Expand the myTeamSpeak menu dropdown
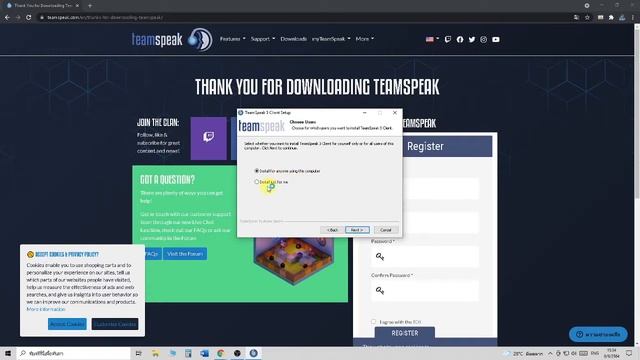This screenshot has height=360, width=640. pyautogui.click(x=331, y=39)
